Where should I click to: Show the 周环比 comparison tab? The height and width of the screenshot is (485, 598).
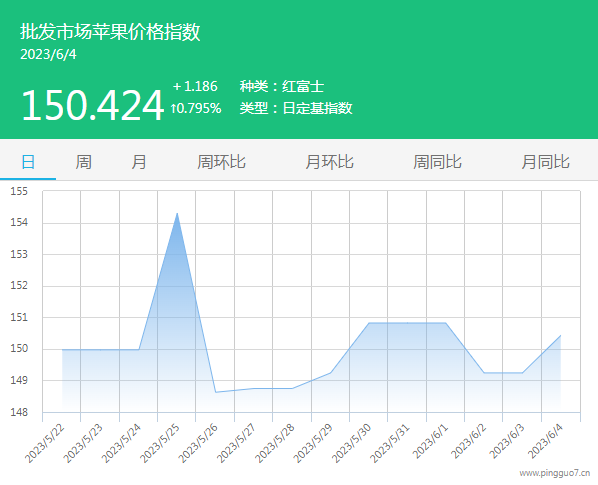(221, 162)
